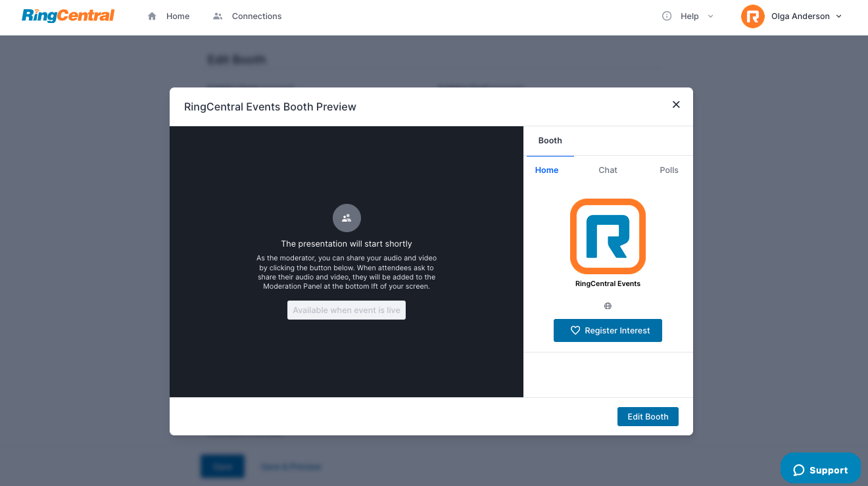
Task: Click Available when event is live button
Action: [347, 310]
